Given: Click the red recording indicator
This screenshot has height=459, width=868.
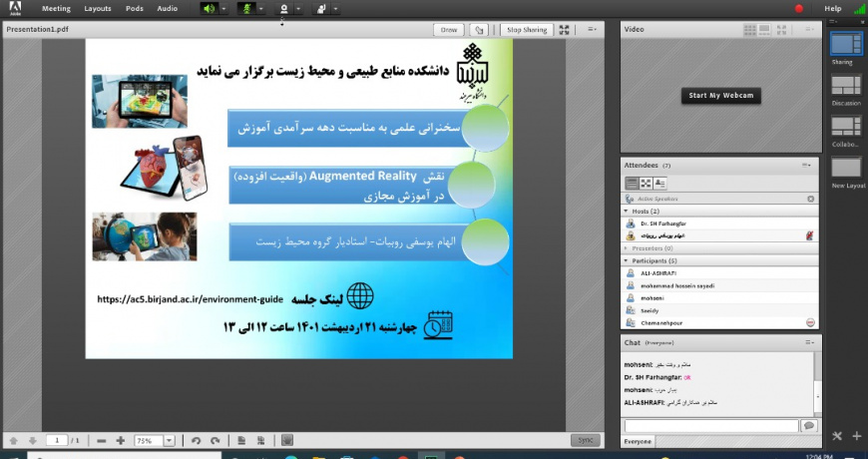Looking at the screenshot, I should coord(799,8).
